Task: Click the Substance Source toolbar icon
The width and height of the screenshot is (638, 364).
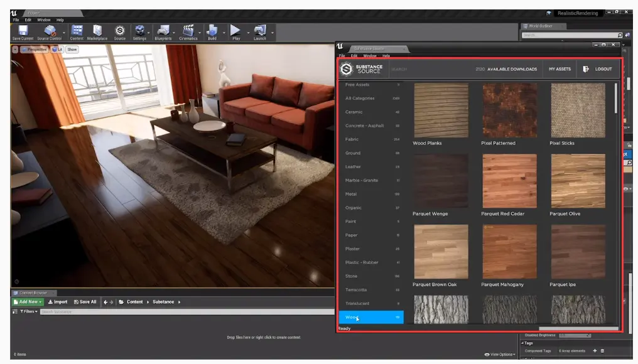Action: click(x=119, y=31)
